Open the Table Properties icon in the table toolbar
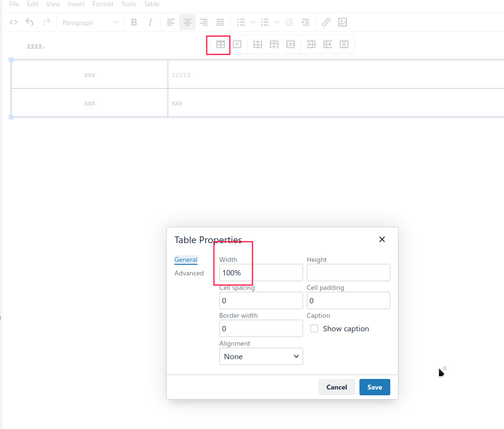Viewport: 504px width, 429px height. pos(220,44)
